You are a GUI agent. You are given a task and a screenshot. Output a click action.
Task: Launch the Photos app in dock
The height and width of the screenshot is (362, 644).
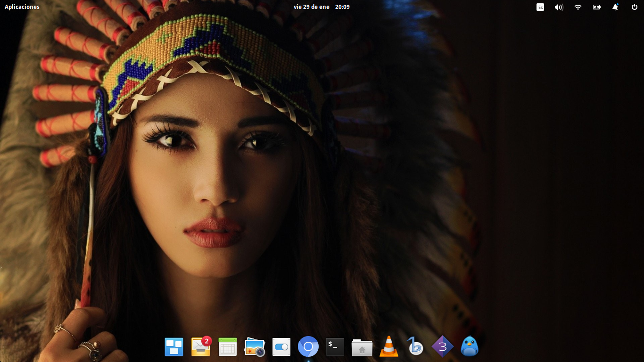255,347
